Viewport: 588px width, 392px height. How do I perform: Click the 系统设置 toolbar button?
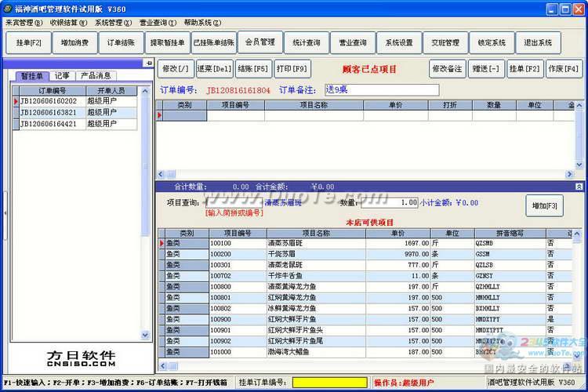point(399,43)
